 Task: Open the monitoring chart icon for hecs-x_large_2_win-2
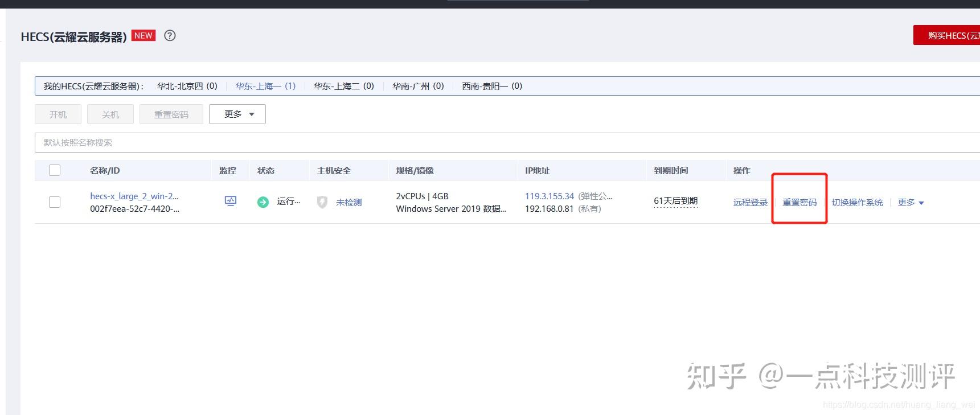[x=231, y=201]
